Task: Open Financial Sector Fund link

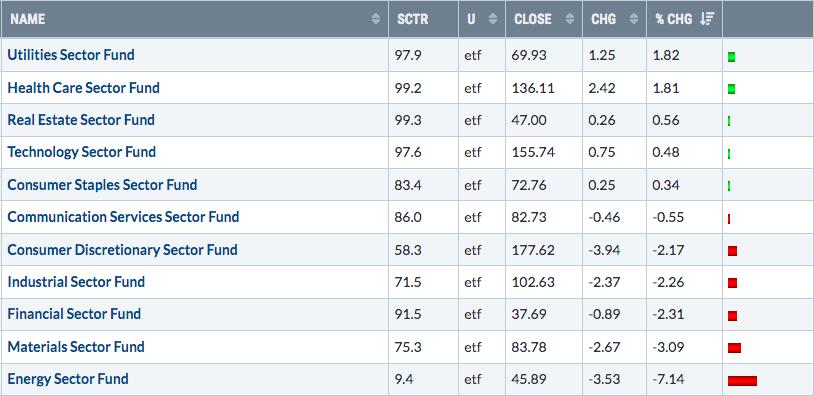Action: coord(74,314)
